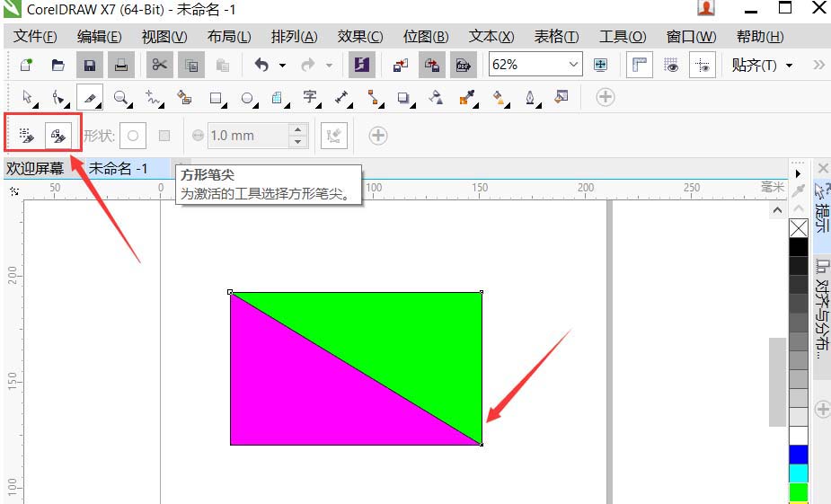Expand the toolbar overflow chevron
Viewport: 831px width, 504px height.
[818, 65]
